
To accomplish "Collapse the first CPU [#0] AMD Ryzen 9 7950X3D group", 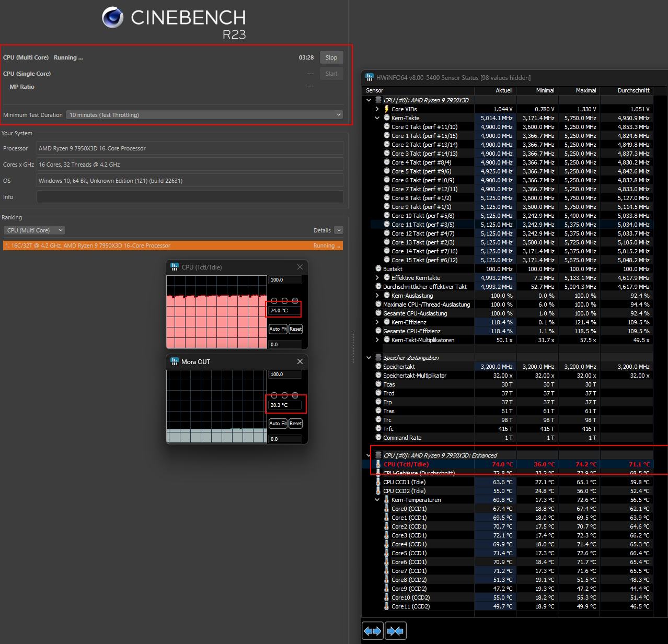I will [369, 100].
